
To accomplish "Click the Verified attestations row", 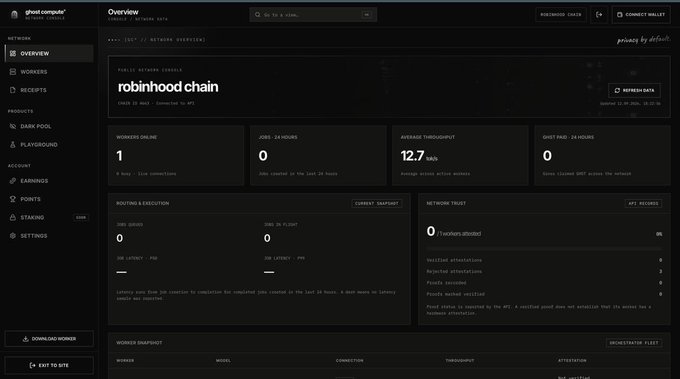I will 544,260.
